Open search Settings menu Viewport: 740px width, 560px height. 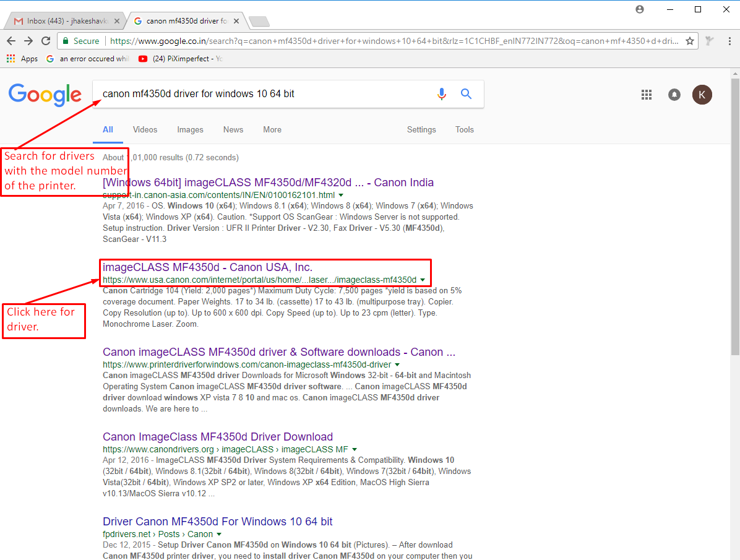pos(421,130)
